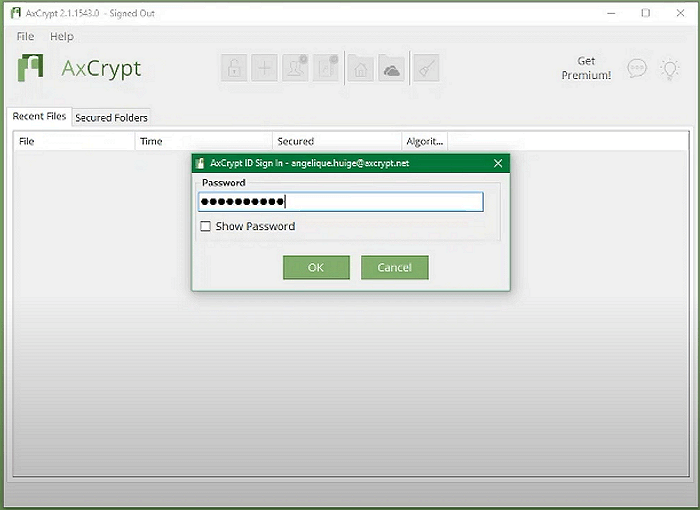
Task: Enable the Show Password checkbox
Action: click(206, 226)
